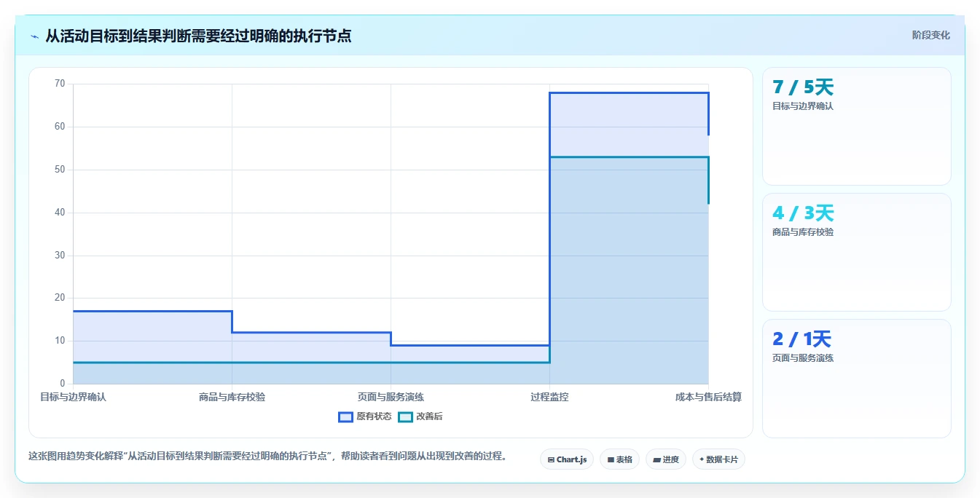The width and height of the screenshot is (980, 498).
Task: Toggle the 改善后 legend entry
Action: click(420, 416)
